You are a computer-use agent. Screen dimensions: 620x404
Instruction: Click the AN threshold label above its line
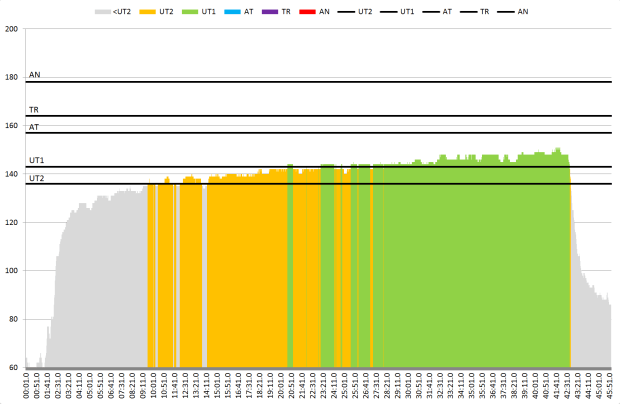click(35, 75)
